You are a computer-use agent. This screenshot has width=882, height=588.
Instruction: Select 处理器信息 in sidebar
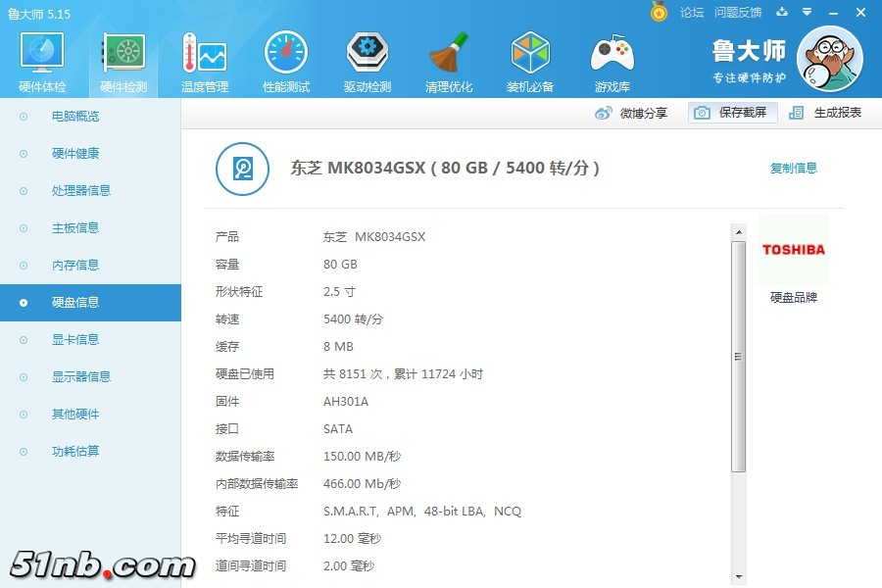point(81,190)
